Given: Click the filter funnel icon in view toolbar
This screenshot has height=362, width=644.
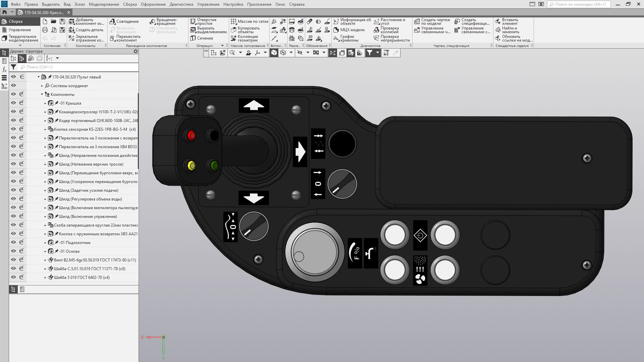Looking at the screenshot, I should (369, 53).
